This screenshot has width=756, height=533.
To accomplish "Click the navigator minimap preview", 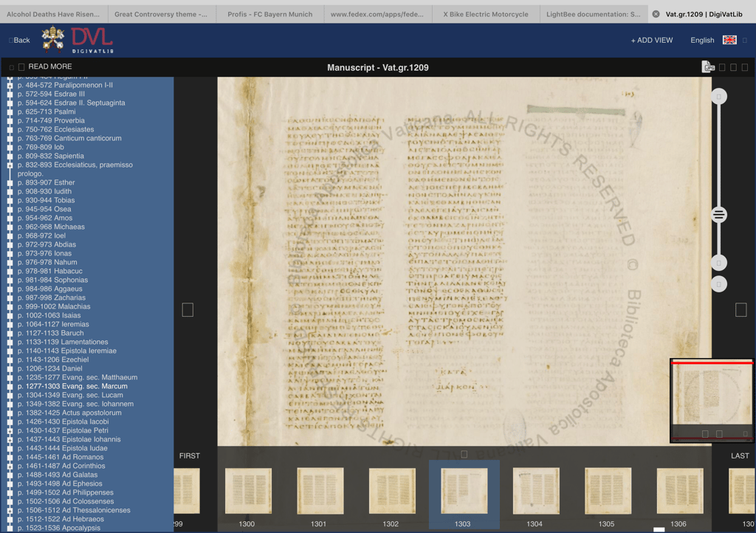I will pyautogui.click(x=712, y=400).
